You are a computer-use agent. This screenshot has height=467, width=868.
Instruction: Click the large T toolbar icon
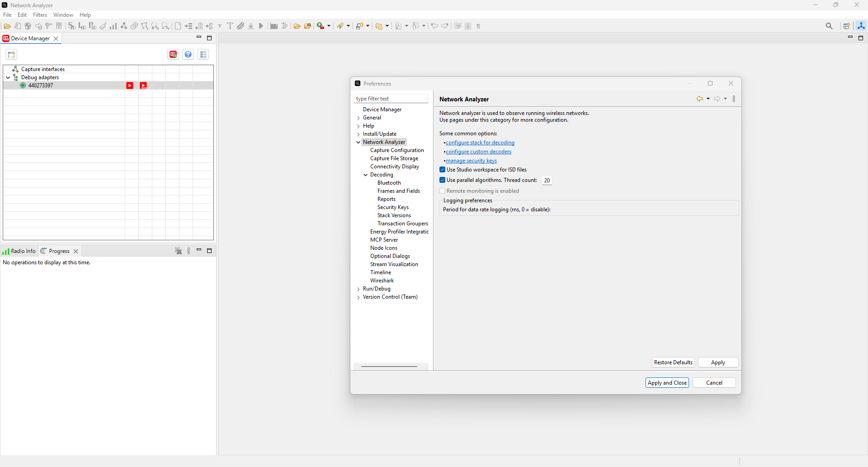[230, 26]
